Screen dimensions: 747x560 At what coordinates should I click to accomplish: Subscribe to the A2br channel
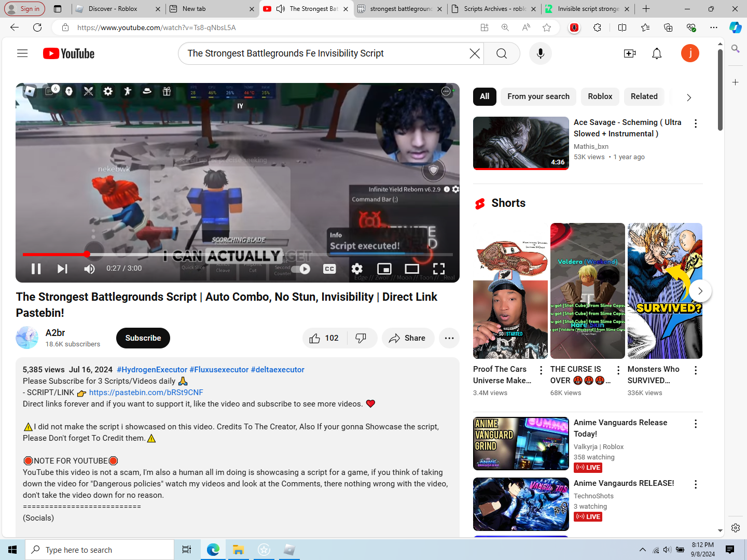click(143, 338)
